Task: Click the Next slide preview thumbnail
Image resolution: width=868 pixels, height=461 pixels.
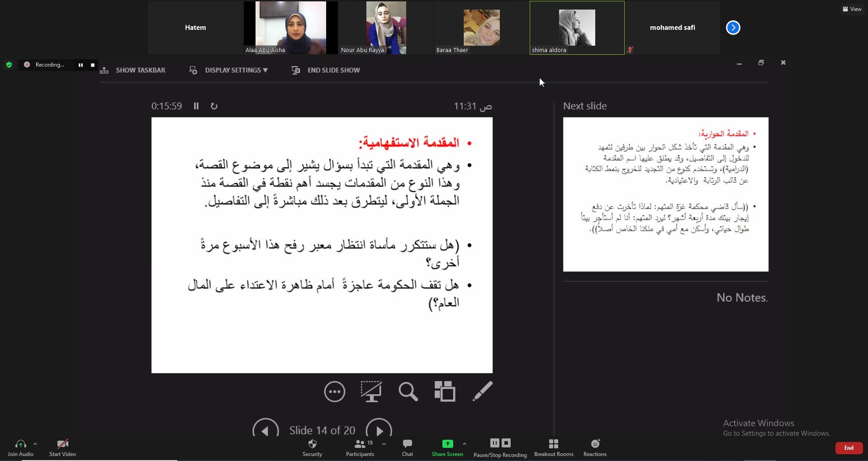Action: (665, 195)
